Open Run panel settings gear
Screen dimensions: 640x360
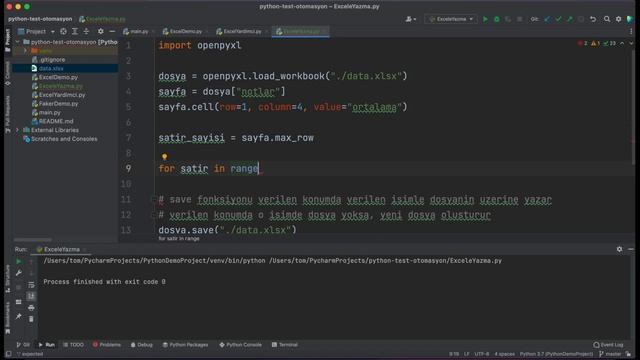pyautogui.click(x=619, y=249)
